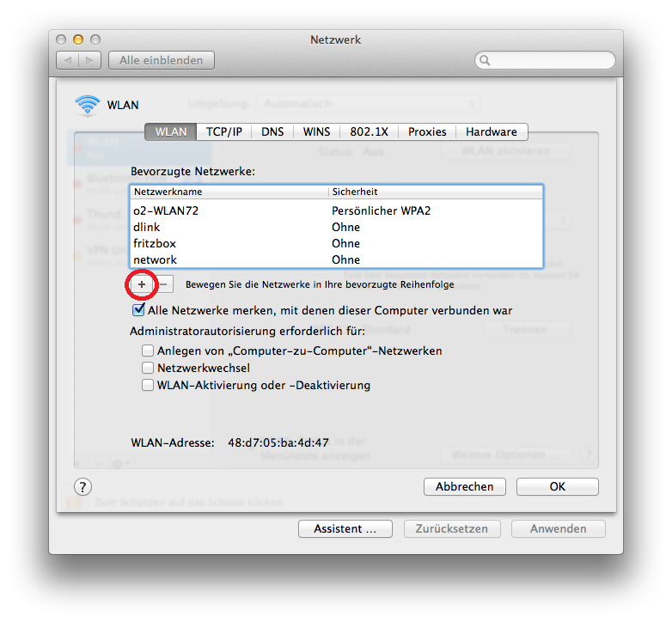Open the 'Assistent …' button

click(x=345, y=529)
